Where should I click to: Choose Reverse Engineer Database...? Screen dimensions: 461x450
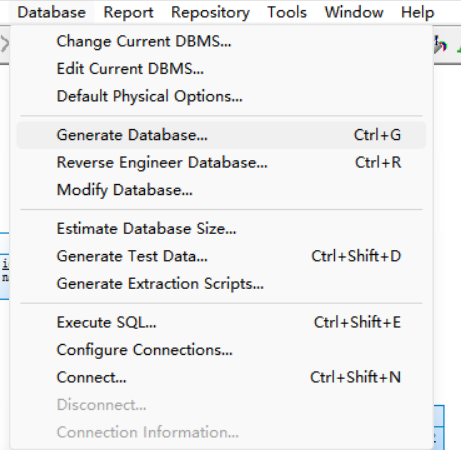(221, 163)
